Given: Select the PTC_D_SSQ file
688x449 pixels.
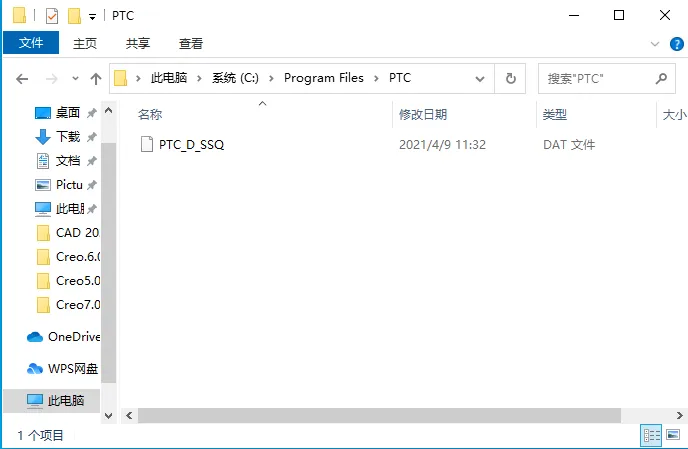Looking at the screenshot, I should click(191, 144).
